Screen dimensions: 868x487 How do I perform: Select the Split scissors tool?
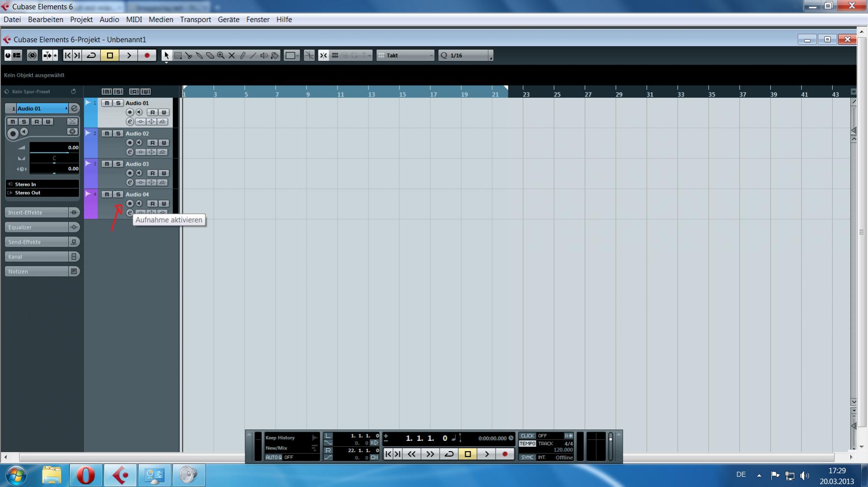coord(189,56)
